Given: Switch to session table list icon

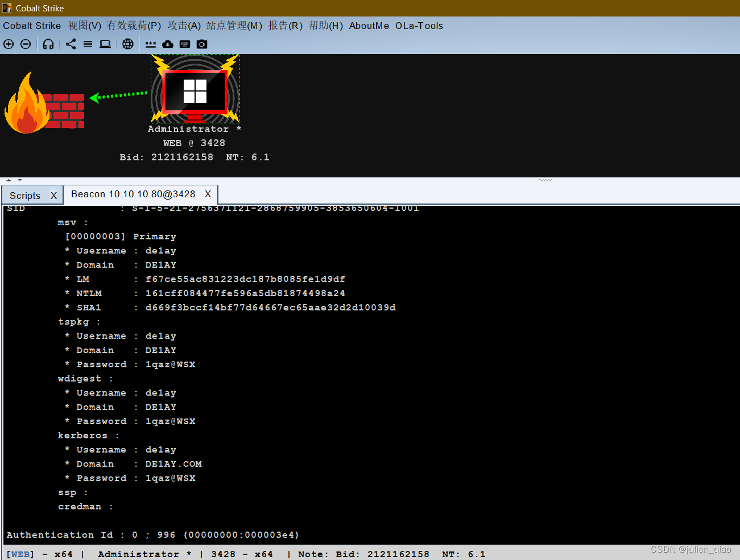Looking at the screenshot, I should 88,44.
